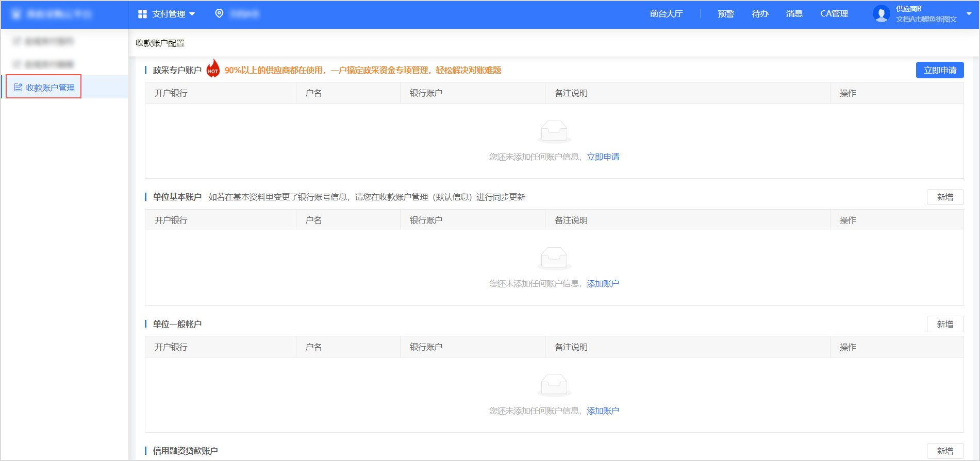Viewport: 980px width, 461px height.
Task: Click the location pin icon
Action: [x=219, y=13]
